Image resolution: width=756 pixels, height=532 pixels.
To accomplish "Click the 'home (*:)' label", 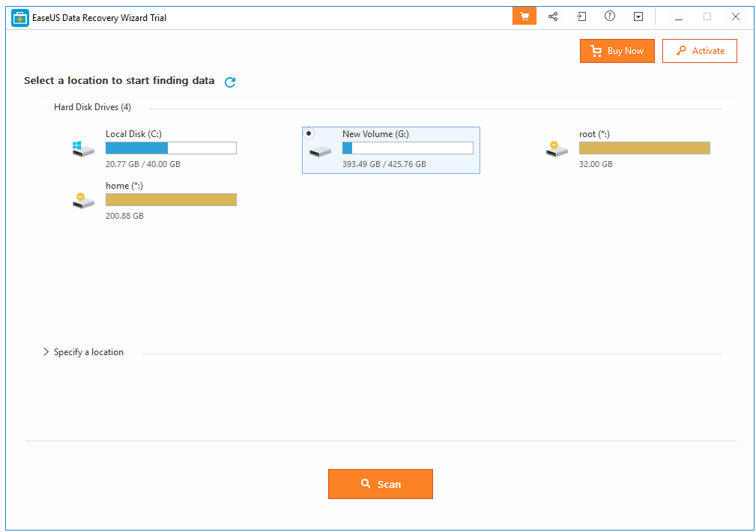I will [x=124, y=186].
